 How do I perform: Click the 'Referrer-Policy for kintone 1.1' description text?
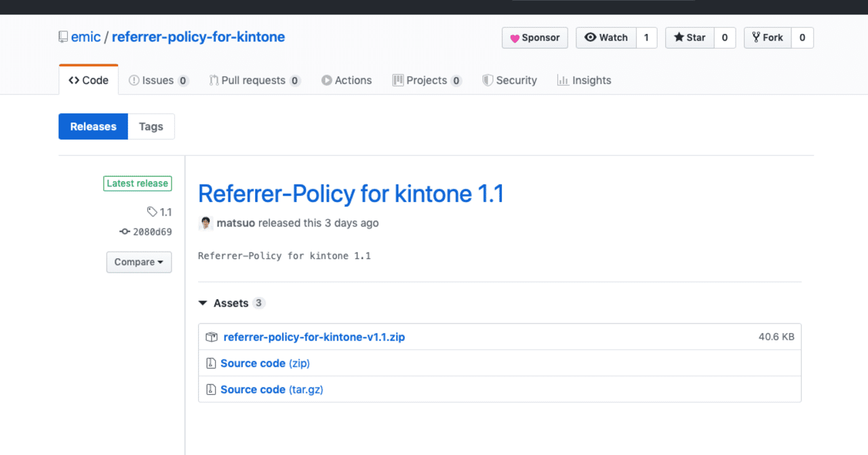coord(284,256)
